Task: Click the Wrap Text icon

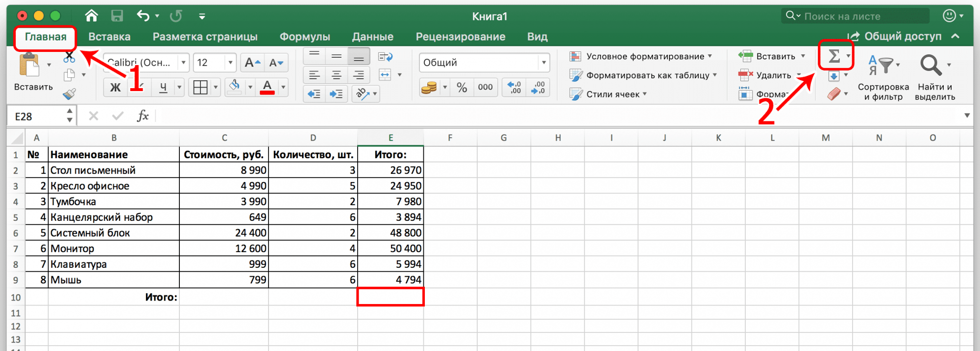Action: coord(386,57)
